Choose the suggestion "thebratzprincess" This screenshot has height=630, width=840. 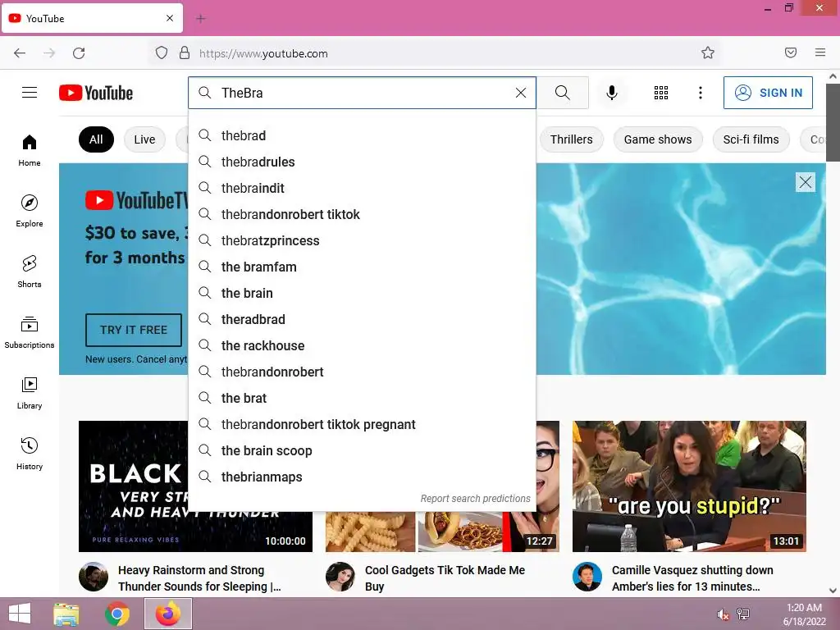362,240
